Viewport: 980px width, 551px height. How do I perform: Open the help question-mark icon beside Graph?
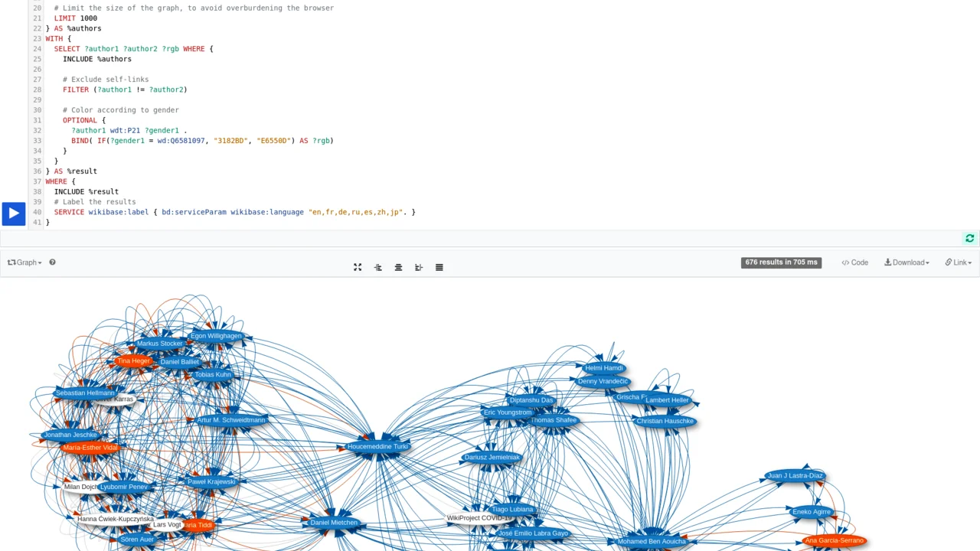(x=52, y=262)
